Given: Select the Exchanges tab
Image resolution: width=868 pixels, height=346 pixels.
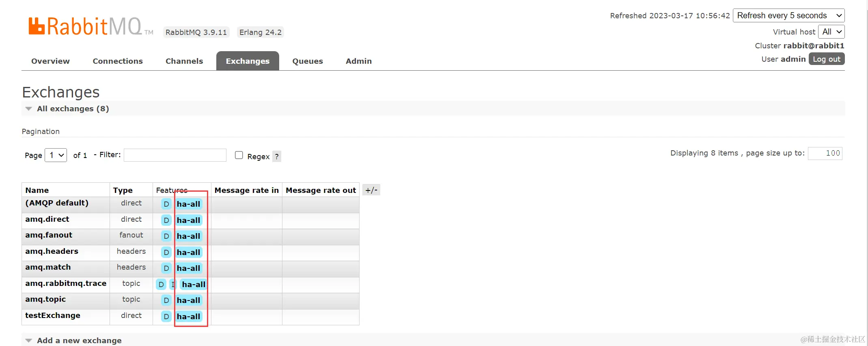Looking at the screenshot, I should (x=248, y=61).
